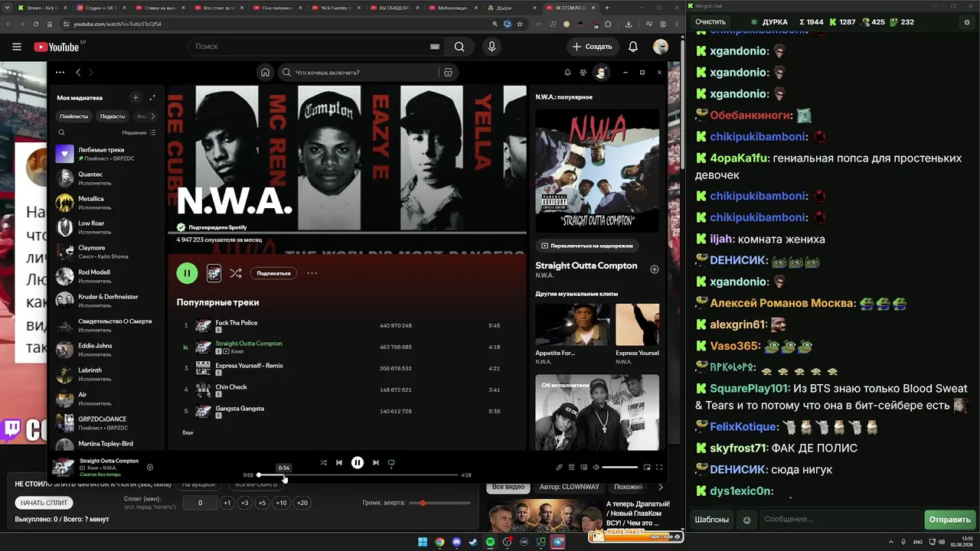Screen dimensions: 980x551
Task: Open connect to a device
Action: coord(583,467)
